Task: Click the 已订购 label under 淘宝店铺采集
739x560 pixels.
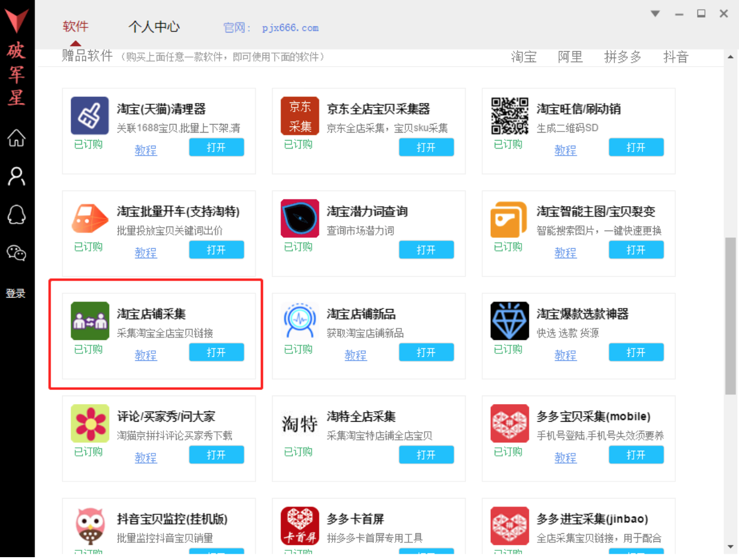Action: point(88,349)
